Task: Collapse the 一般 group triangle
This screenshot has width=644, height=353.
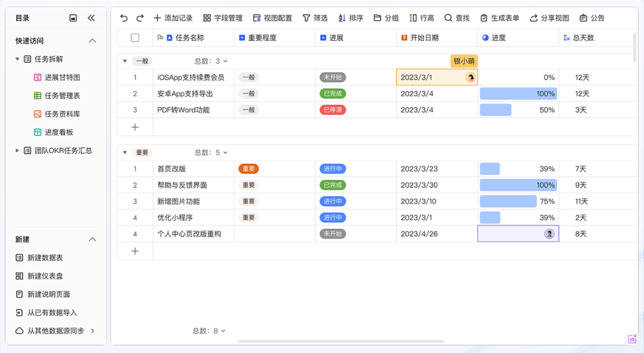Action: pos(125,61)
